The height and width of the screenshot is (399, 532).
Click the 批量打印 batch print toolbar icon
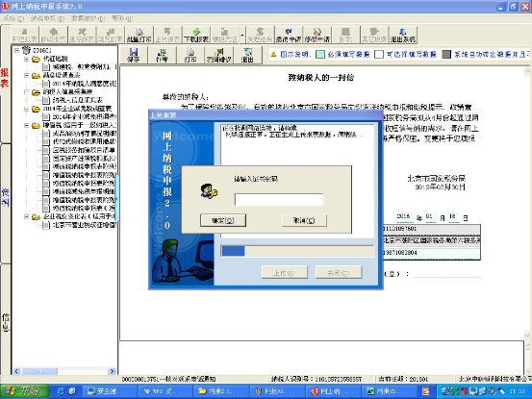click(139, 35)
